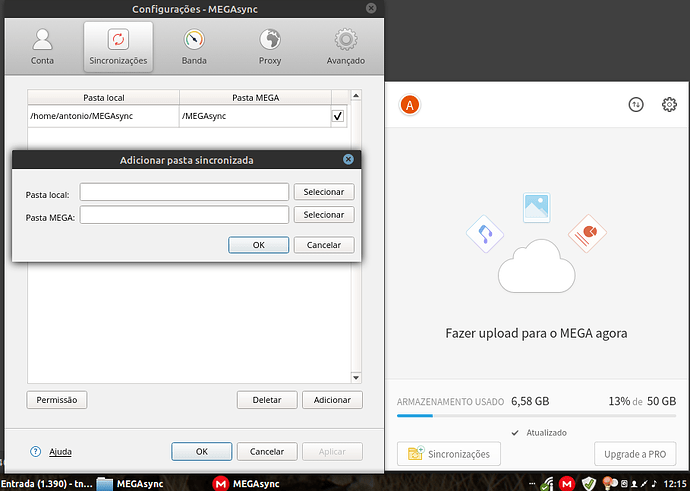Image resolution: width=690 pixels, height=491 pixels.
Task: Click the scroll up arrow of sync list
Action: [356, 95]
